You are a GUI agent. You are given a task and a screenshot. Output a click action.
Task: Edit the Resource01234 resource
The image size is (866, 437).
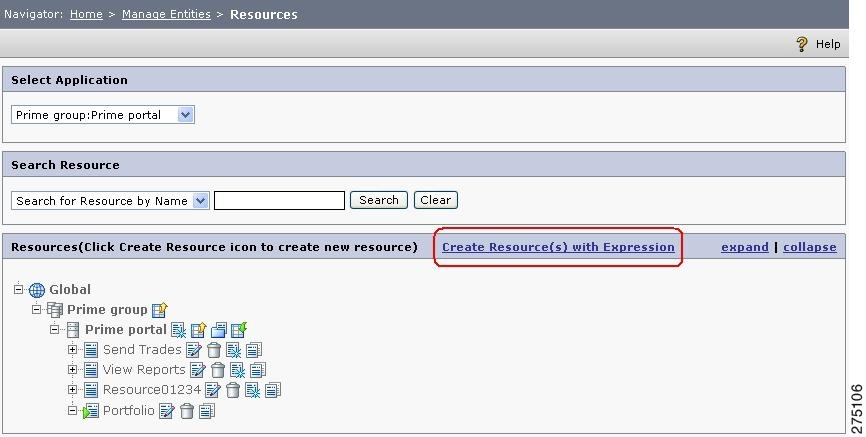[x=213, y=391]
